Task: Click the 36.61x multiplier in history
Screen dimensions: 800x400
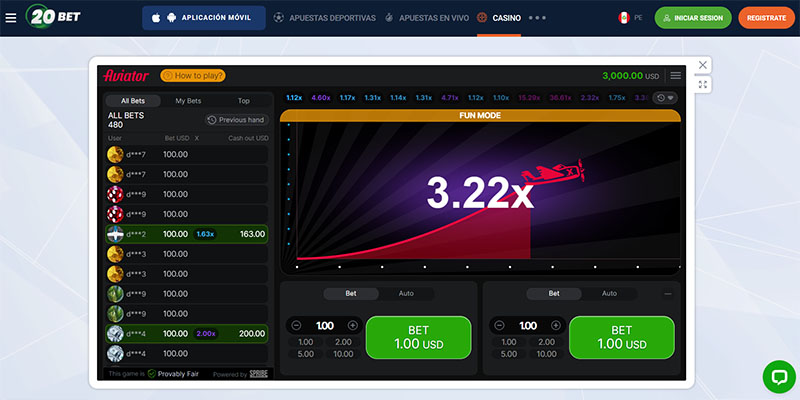Action: [561, 97]
